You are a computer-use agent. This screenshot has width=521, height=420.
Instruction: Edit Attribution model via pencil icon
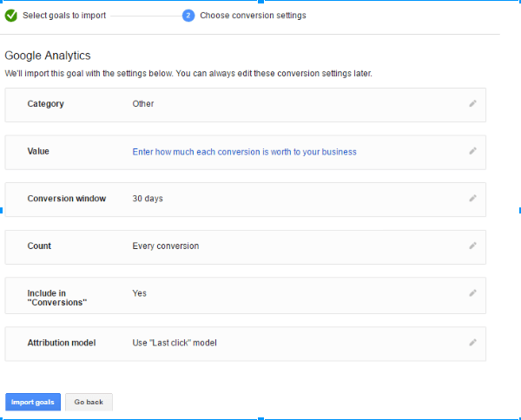point(472,342)
